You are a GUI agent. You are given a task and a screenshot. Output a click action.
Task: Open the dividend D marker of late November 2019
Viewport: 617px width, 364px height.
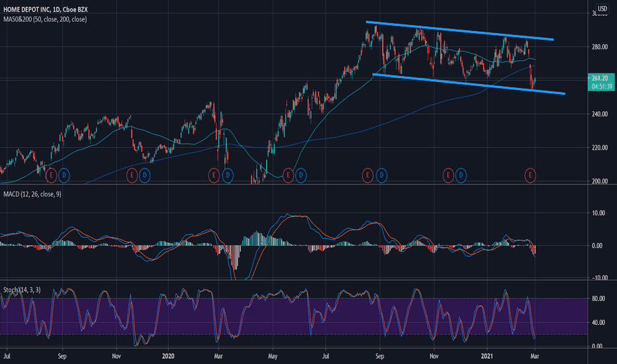(x=145, y=175)
